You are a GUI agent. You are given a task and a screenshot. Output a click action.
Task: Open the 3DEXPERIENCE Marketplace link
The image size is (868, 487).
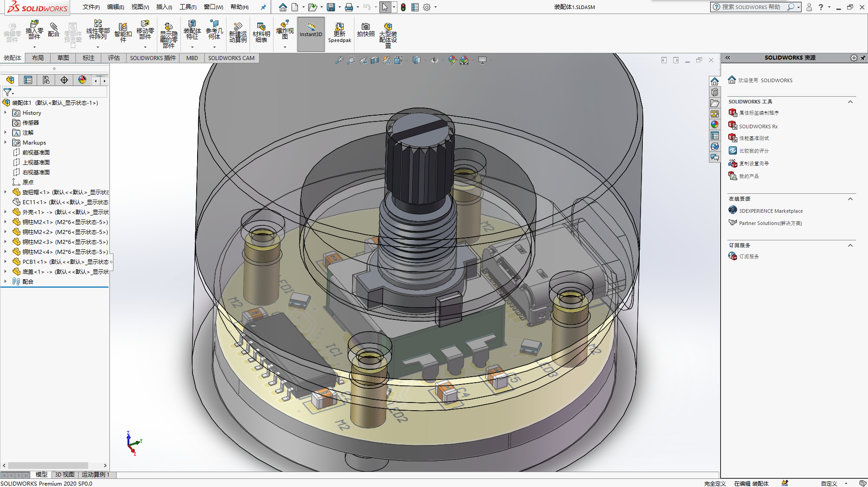pyautogui.click(x=771, y=211)
